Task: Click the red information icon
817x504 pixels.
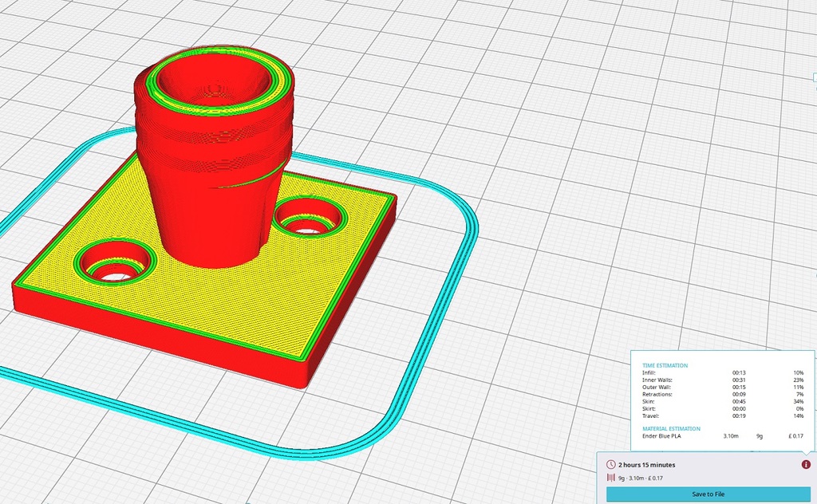Action: pyautogui.click(x=807, y=464)
